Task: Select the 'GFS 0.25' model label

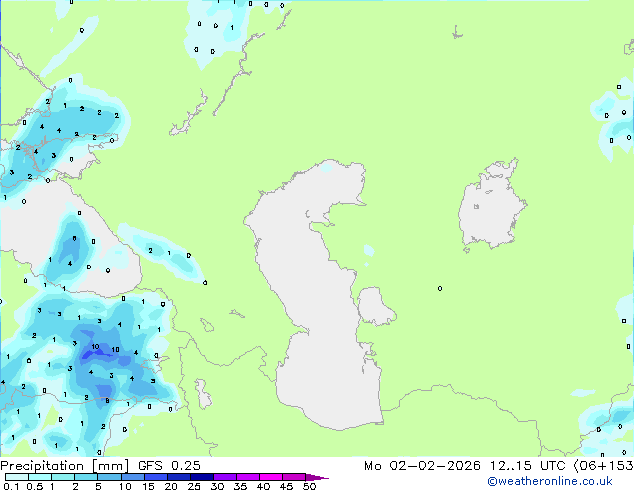Action: point(169,466)
